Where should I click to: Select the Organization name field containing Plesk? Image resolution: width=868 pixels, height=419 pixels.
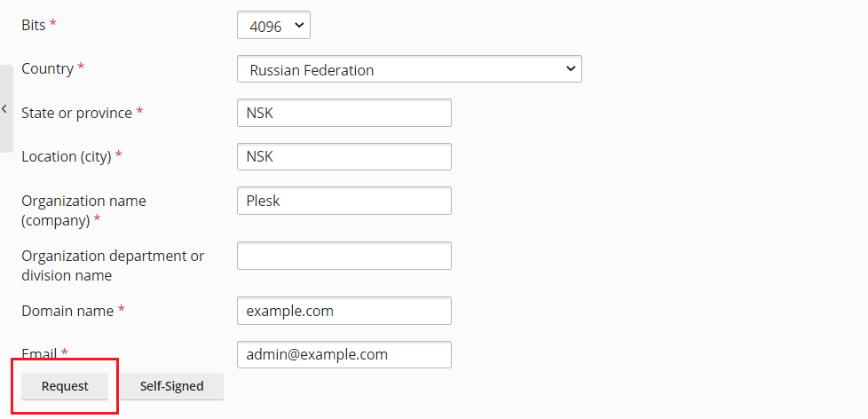click(343, 201)
